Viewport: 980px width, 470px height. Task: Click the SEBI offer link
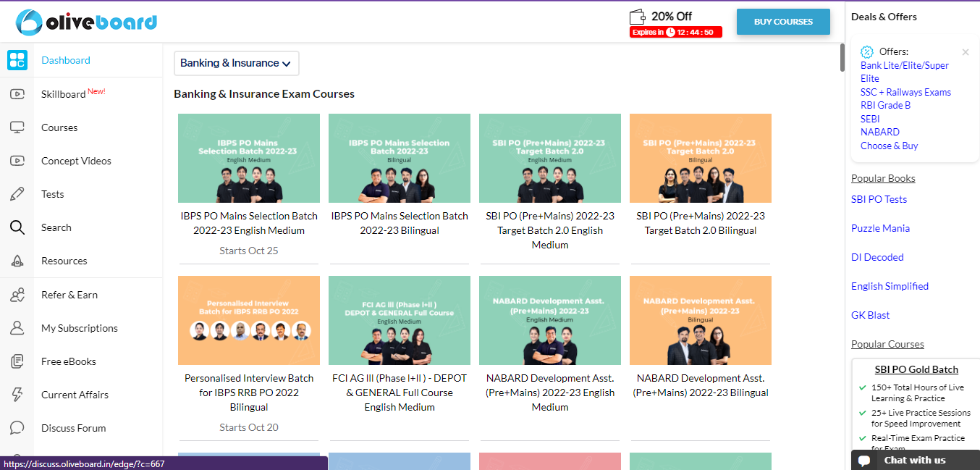click(870, 119)
